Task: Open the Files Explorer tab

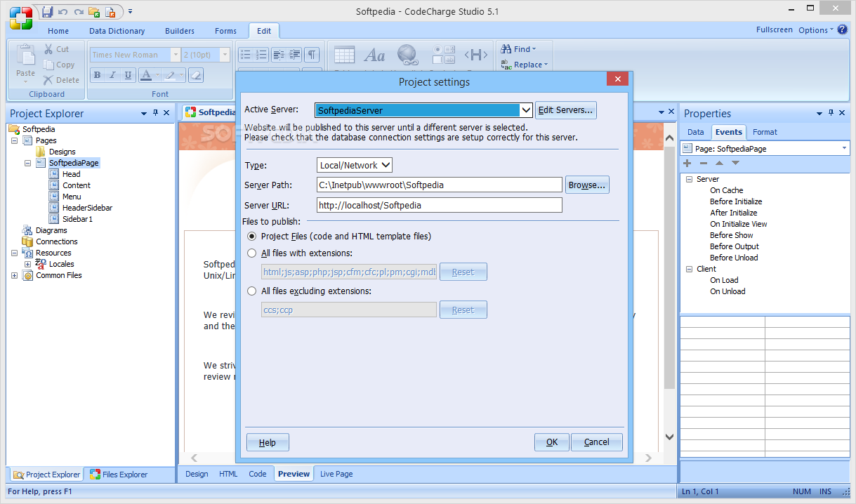Action: click(119, 475)
